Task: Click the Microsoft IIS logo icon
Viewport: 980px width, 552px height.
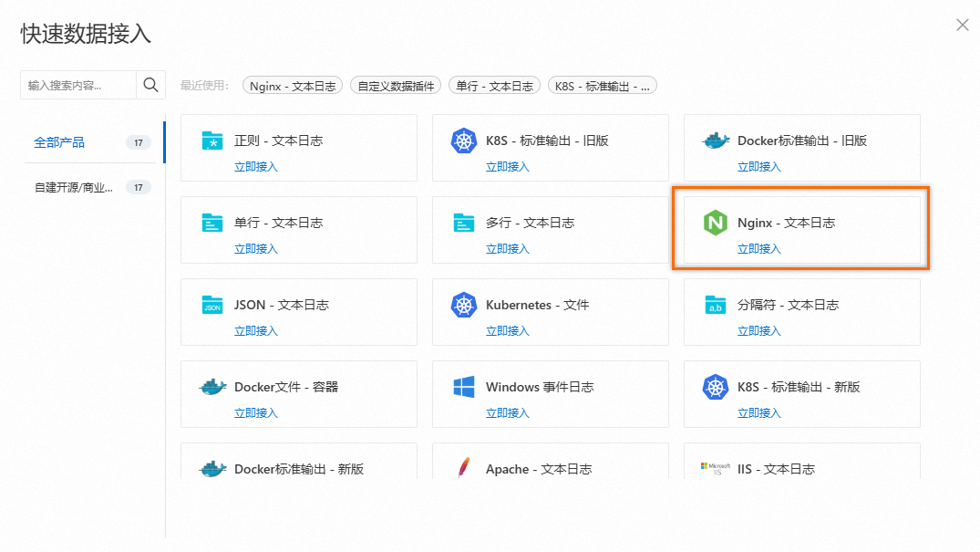Action: (716, 468)
